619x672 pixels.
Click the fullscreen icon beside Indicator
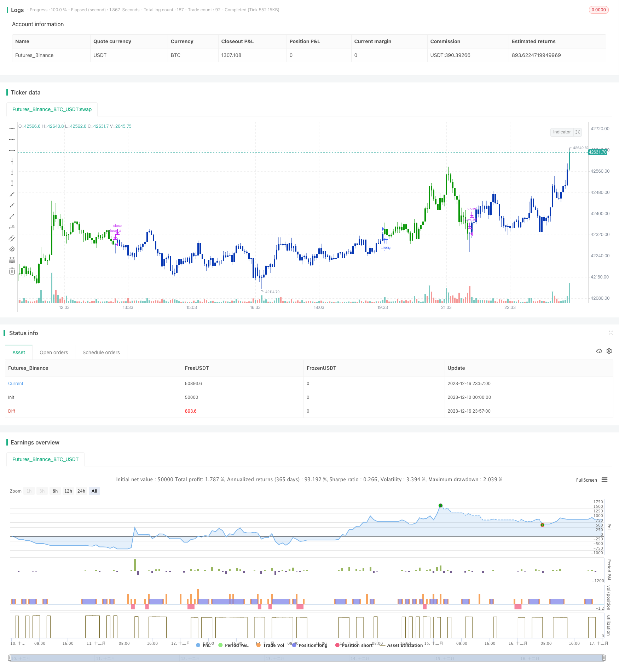[x=578, y=132]
